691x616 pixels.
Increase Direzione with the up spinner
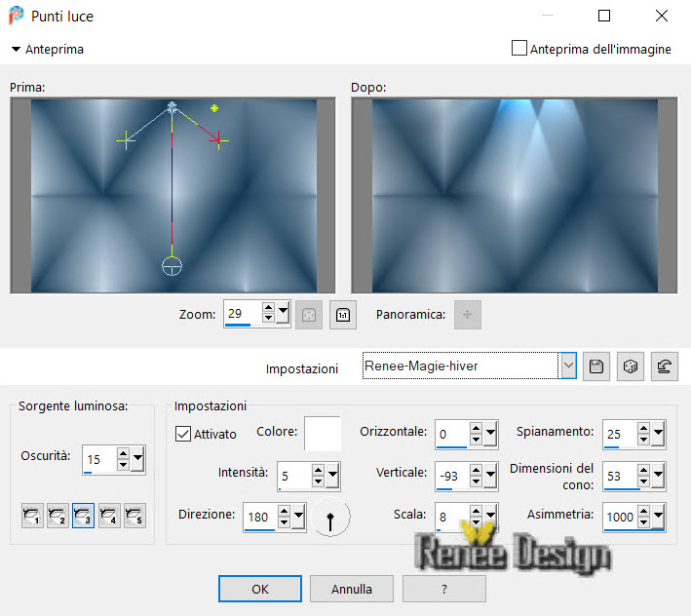(285, 511)
